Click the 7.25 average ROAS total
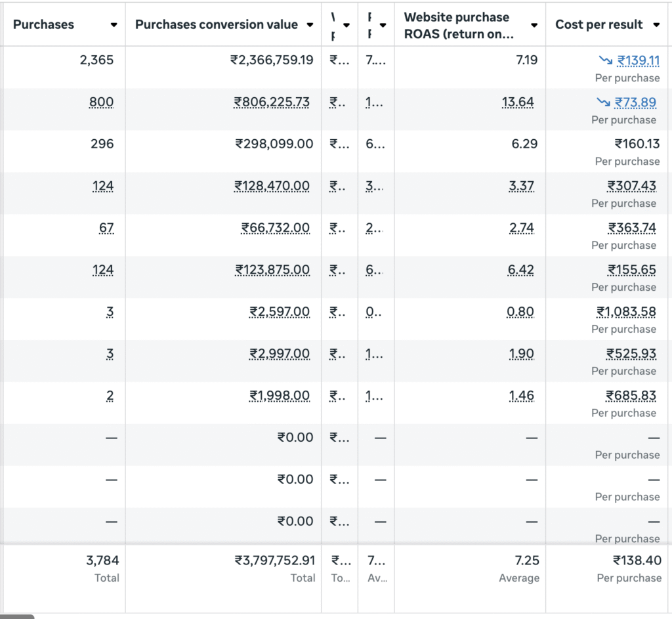 [527, 561]
